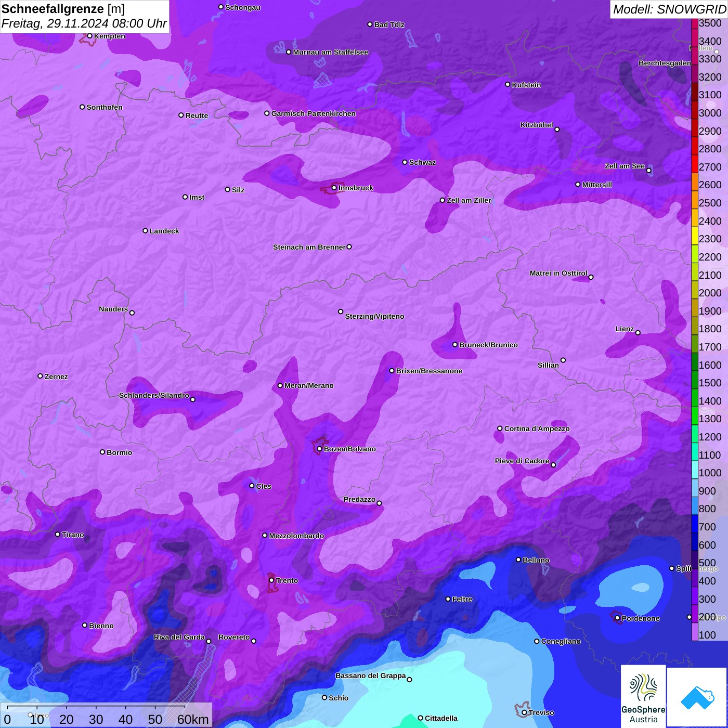Click the legend value '2000'
This screenshot has width=728, height=728.
[x=710, y=293]
